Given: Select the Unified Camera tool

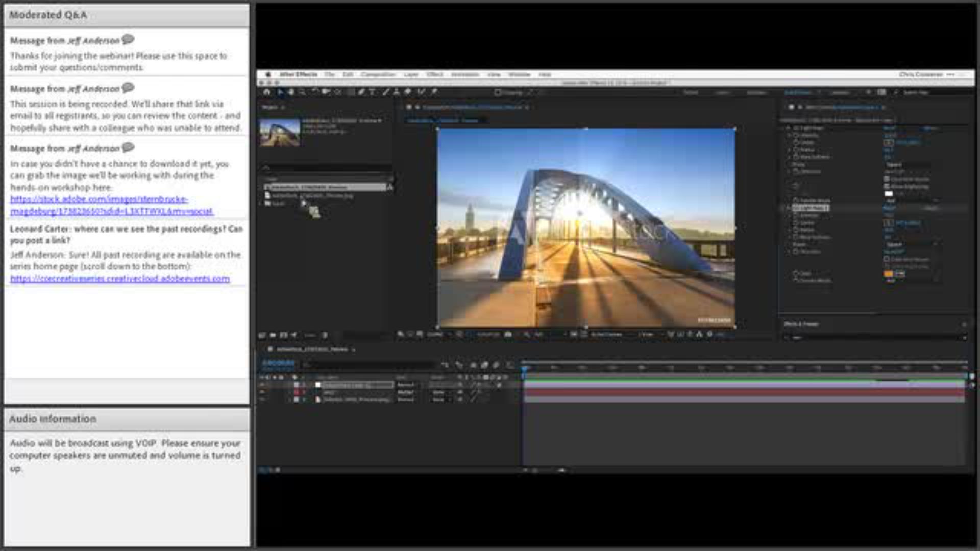Looking at the screenshot, I should [326, 92].
